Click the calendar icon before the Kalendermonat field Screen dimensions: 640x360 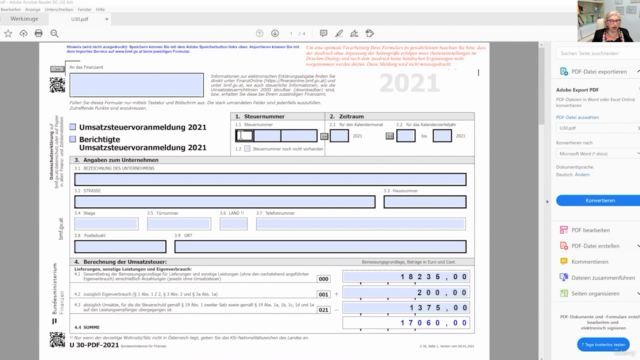(324, 136)
